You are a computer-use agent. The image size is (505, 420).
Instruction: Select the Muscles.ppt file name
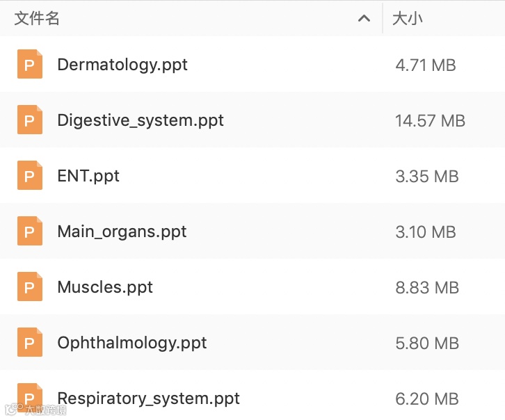coord(105,287)
